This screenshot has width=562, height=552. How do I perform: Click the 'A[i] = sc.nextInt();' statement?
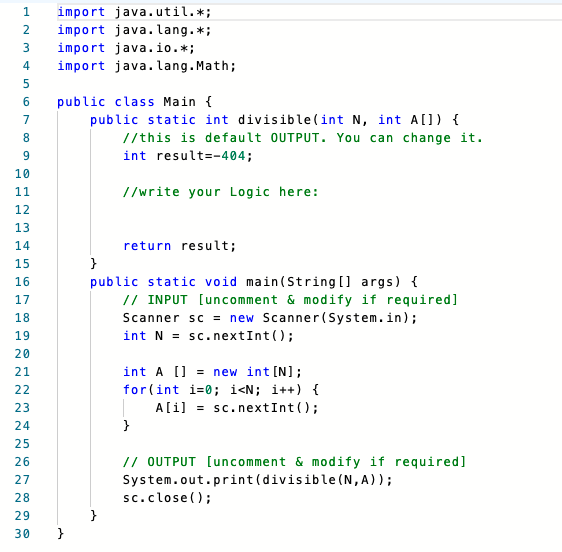[237, 408]
